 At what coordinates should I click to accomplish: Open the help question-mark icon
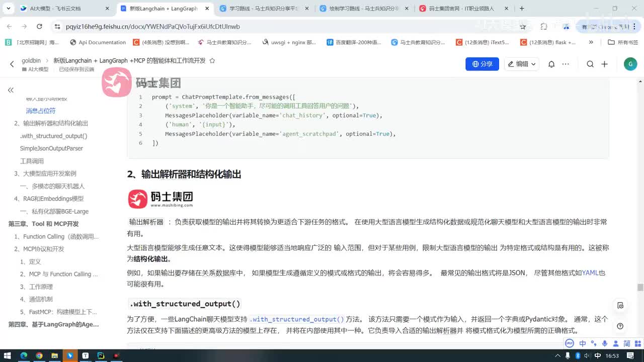coord(620,326)
